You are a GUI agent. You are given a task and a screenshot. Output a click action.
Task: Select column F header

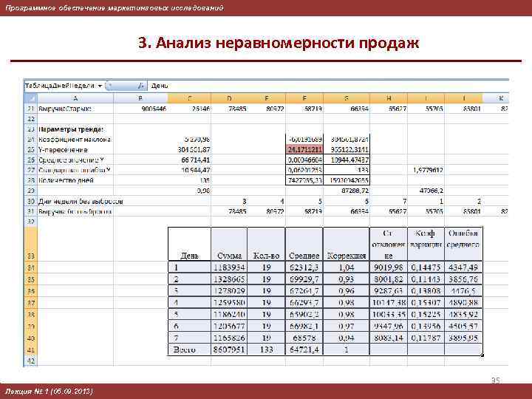(304, 98)
